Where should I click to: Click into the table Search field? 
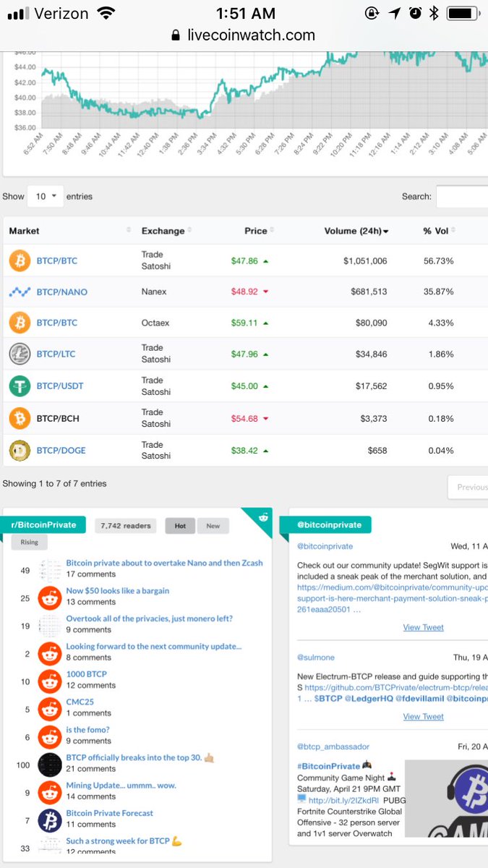462,196
